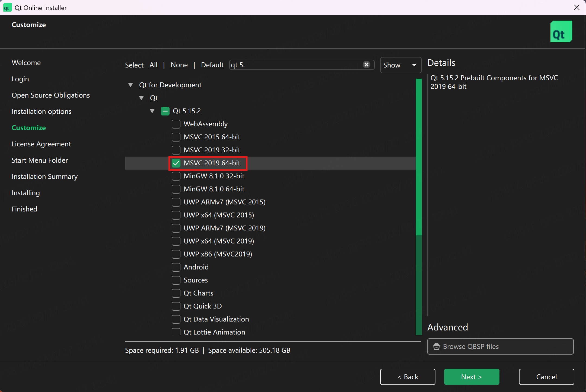Check UWP x86 (MSVC2019) component
586x392 pixels.
[176, 254]
